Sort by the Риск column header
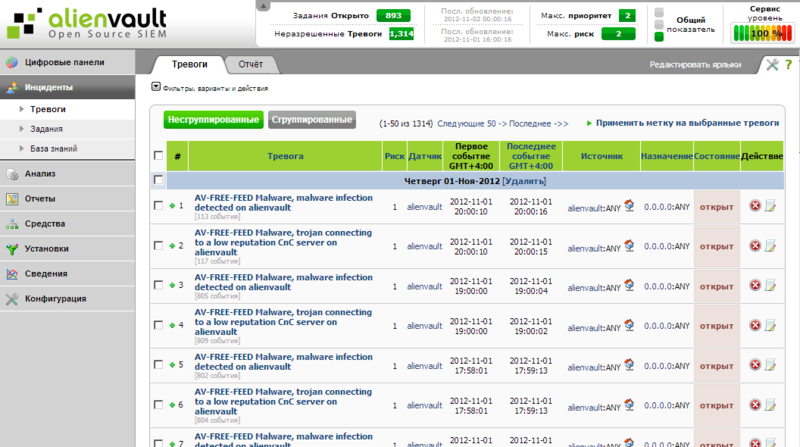The height and width of the screenshot is (447, 800). tap(394, 156)
